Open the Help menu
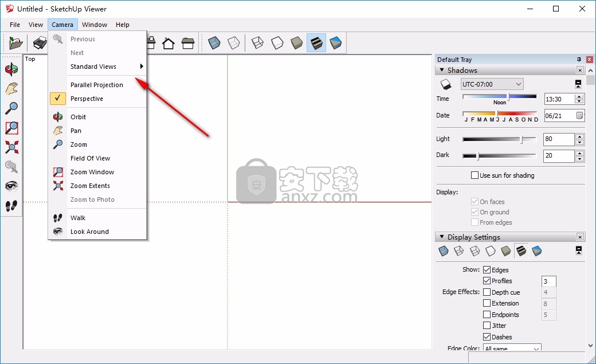This screenshot has width=596, height=364. tap(123, 25)
